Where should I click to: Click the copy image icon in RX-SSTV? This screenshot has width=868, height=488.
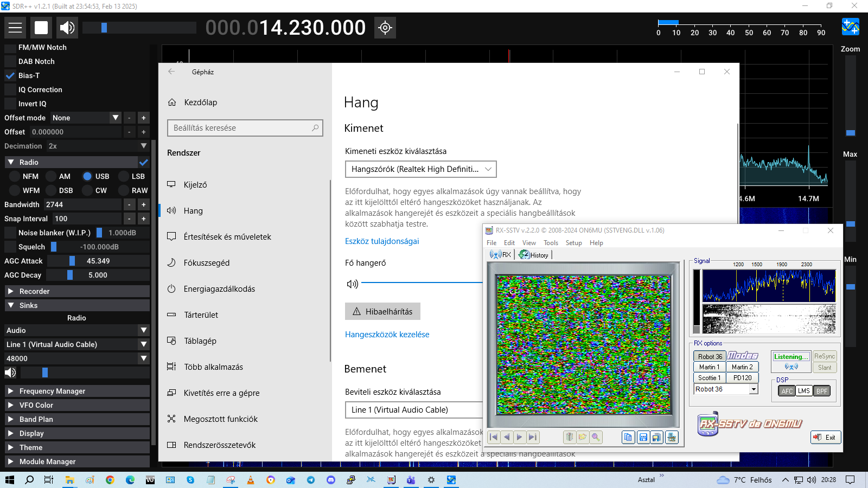coord(628,437)
